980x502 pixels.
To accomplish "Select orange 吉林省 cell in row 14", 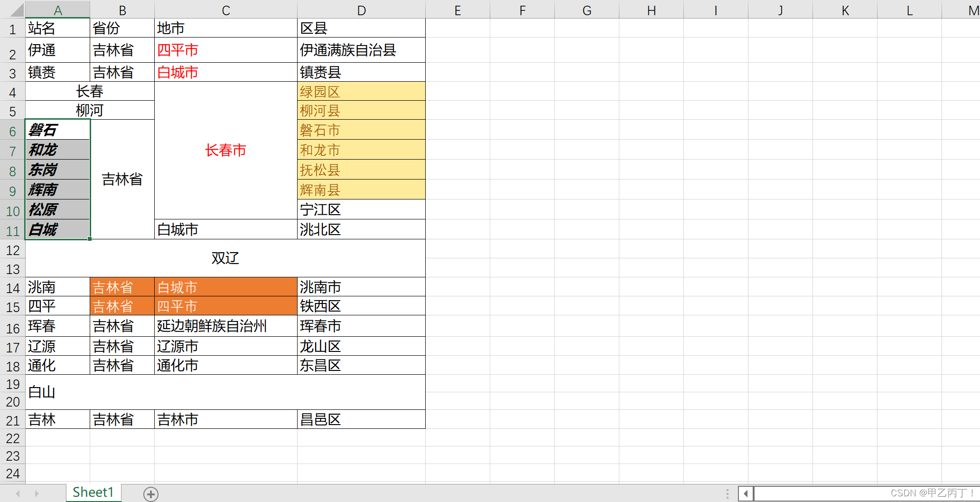I will click(x=122, y=287).
